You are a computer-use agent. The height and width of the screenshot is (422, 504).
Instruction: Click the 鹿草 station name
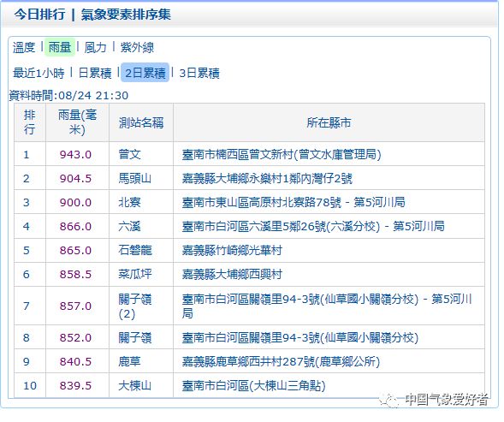point(129,361)
